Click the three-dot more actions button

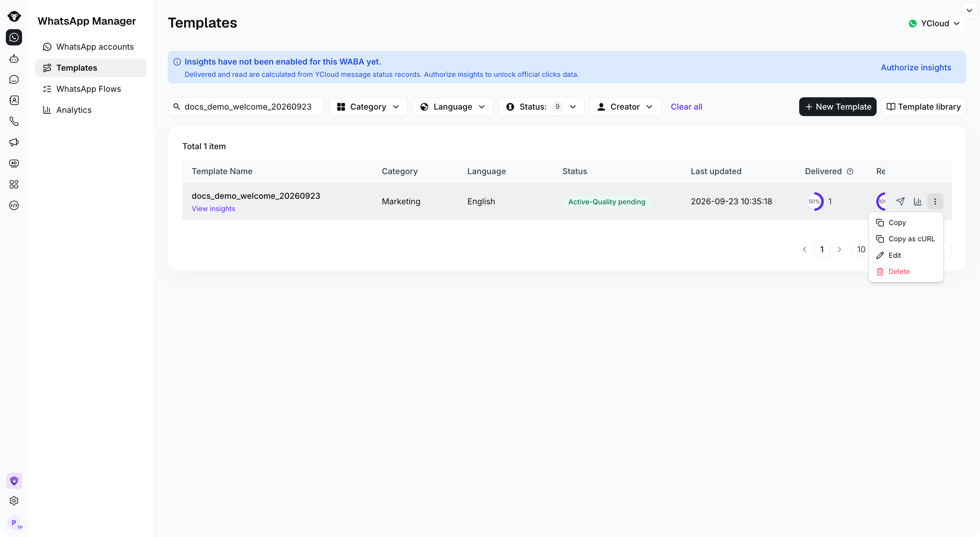coord(935,201)
